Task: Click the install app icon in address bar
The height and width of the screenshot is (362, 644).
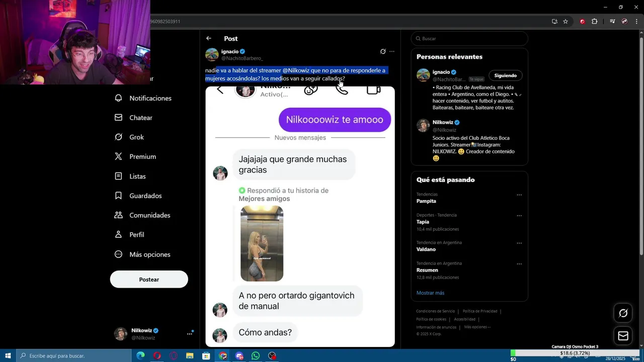Action: [x=554, y=22]
